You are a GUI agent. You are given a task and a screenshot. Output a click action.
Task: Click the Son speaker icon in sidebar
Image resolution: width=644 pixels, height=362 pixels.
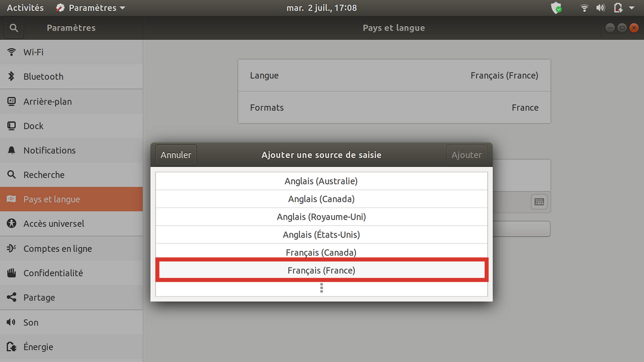click(11, 322)
